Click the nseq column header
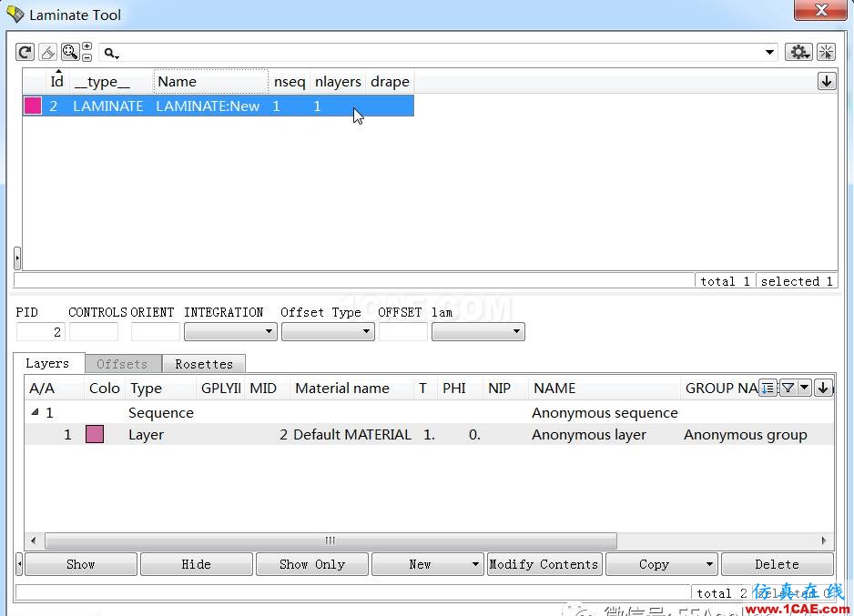 coord(290,82)
